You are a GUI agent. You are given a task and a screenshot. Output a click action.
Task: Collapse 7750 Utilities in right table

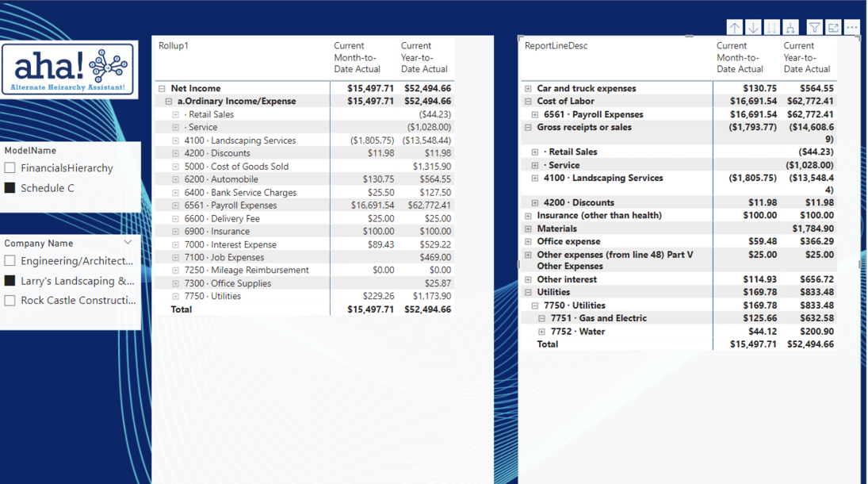coord(535,305)
